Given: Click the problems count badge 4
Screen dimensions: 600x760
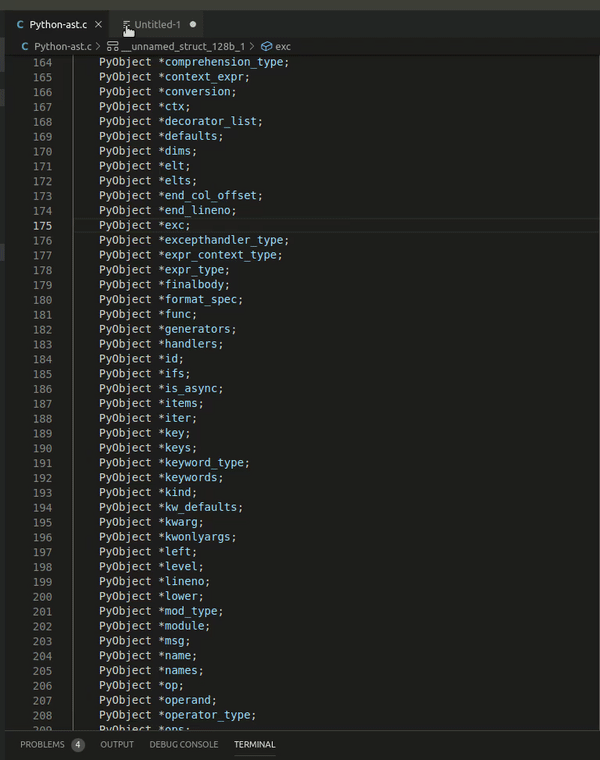Looking at the screenshot, I should coord(78,744).
